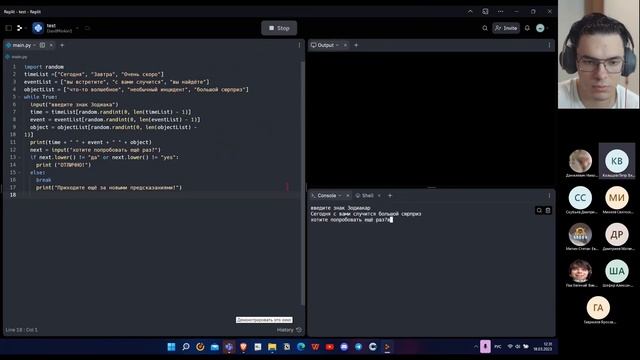This screenshot has width=640, height=360.
Task: Click the test repl project icon
Action: (38, 28)
